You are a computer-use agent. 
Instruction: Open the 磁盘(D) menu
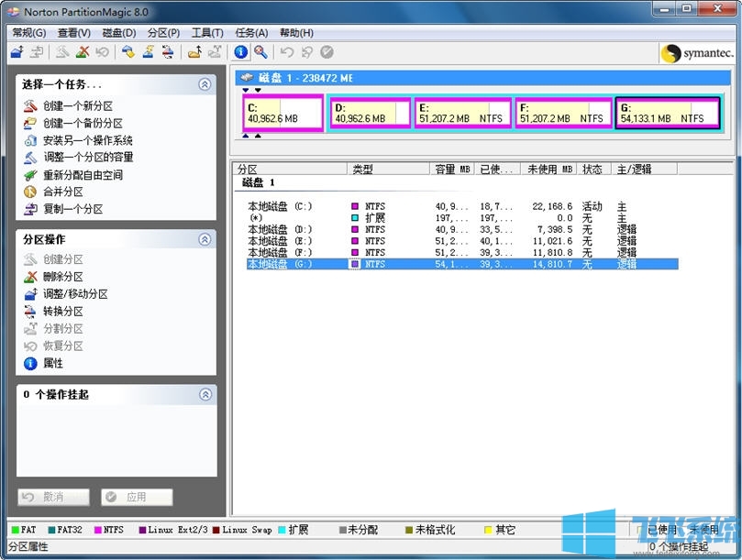[x=117, y=32]
